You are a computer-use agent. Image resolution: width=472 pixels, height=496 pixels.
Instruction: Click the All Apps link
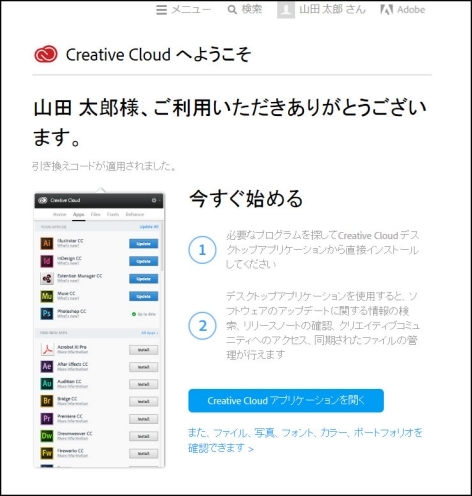[150, 333]
